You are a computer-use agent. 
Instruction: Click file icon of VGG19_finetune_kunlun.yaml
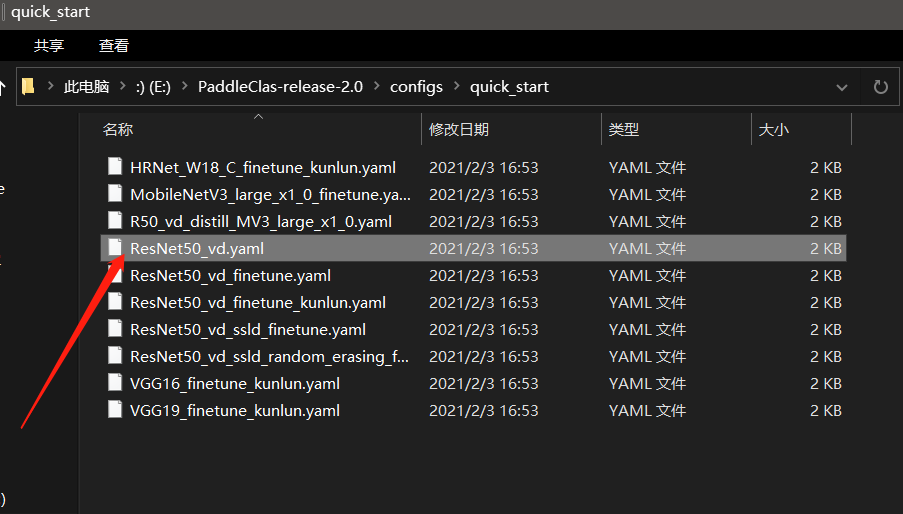[115, 410]
